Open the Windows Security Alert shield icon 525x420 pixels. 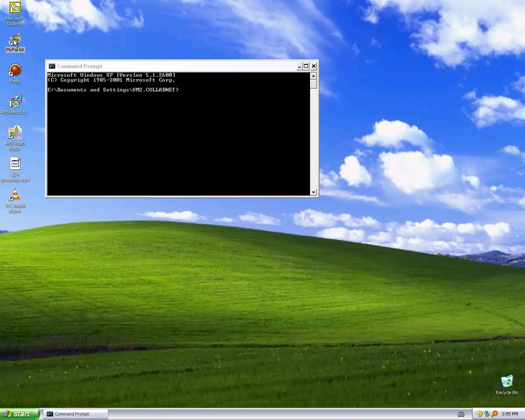pos(479,414)
